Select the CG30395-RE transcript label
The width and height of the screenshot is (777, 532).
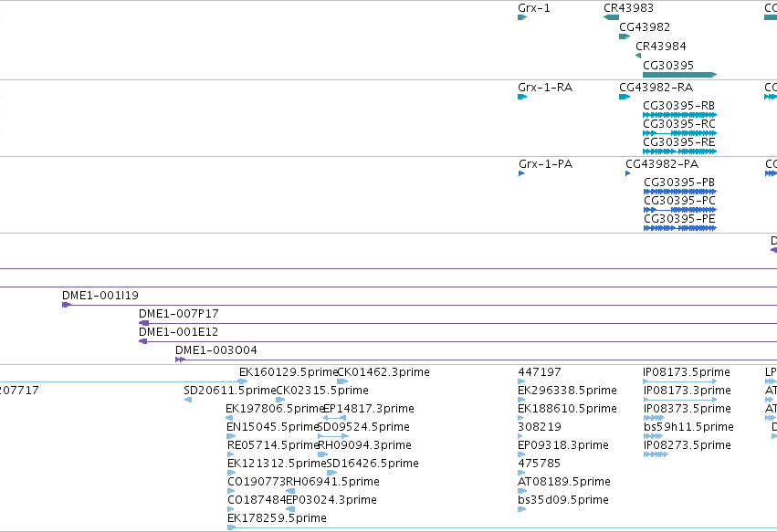(679, 142)
